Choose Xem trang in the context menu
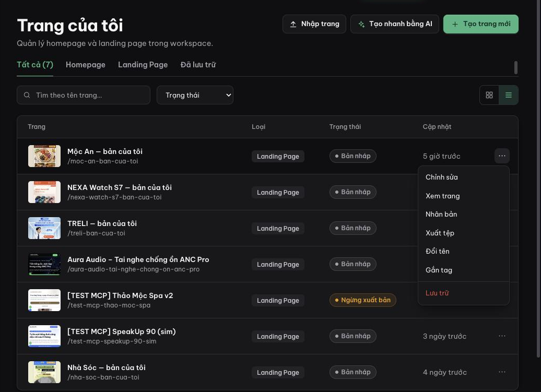 coord(463,196)
